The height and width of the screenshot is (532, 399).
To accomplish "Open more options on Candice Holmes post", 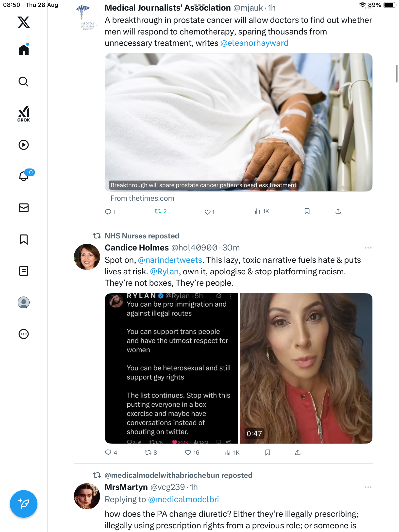I will (368, 248).
